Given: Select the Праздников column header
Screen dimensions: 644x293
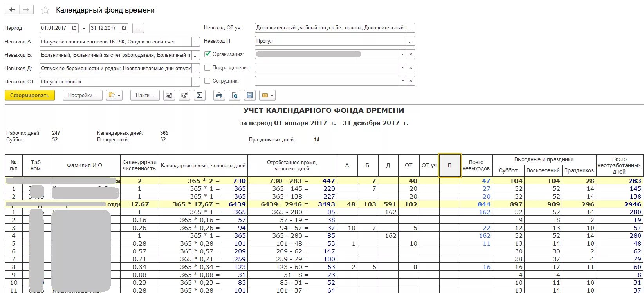Looking at the screenshot, I should [579, 170].
